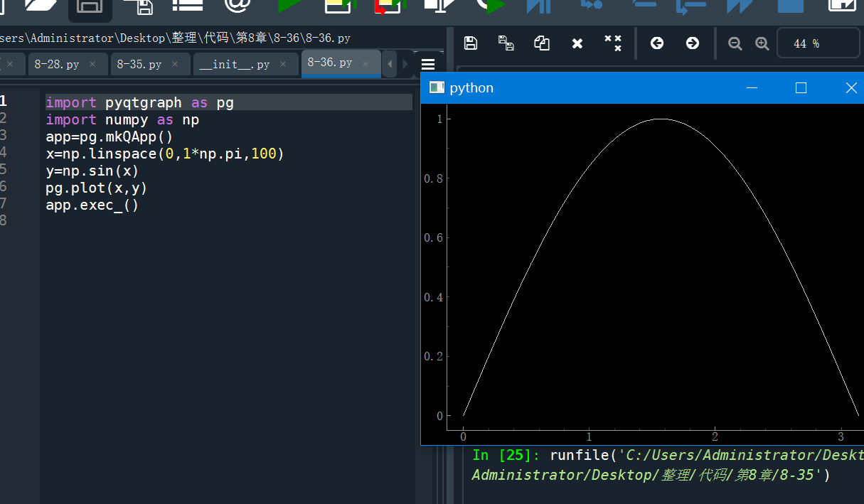864x504 pixels.
Task: Close the 8-35.py tab
Action: pyautogui.click(x=175, y=64)
